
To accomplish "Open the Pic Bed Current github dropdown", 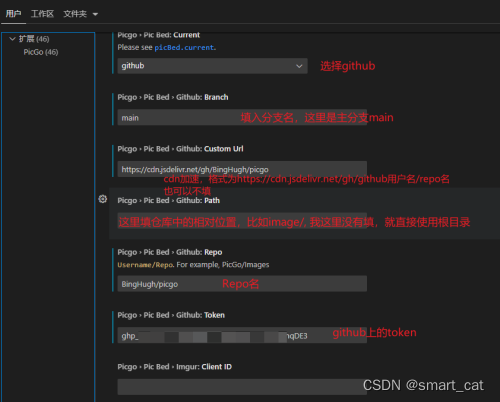I will pos(212,66).
